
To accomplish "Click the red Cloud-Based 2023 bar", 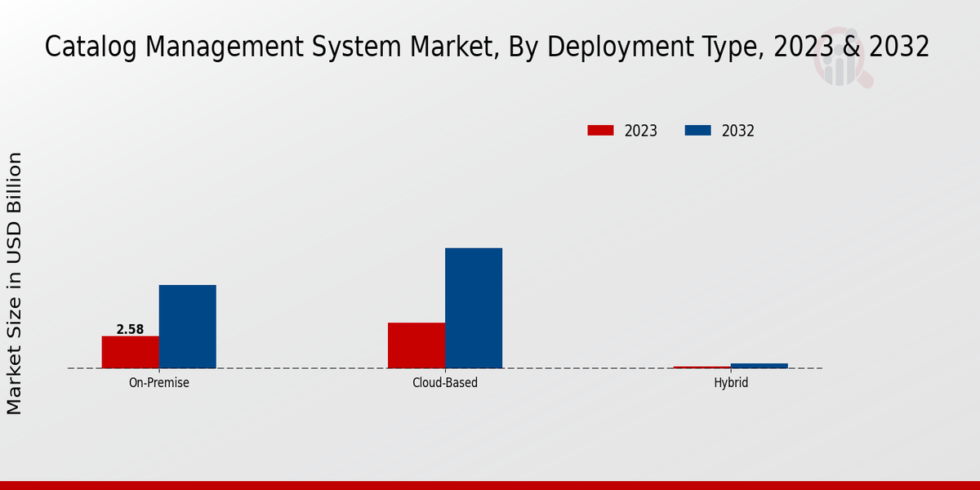I will (416, 345).
